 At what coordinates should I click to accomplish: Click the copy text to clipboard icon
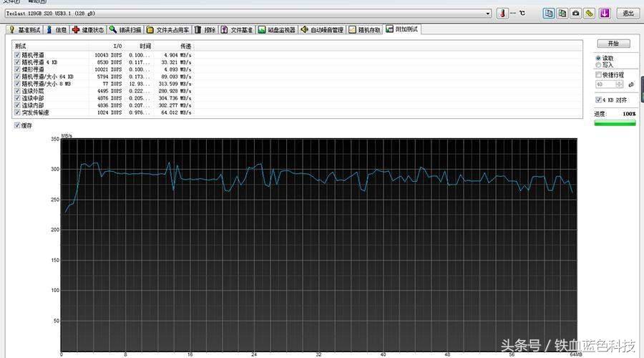tap(549, 13)
